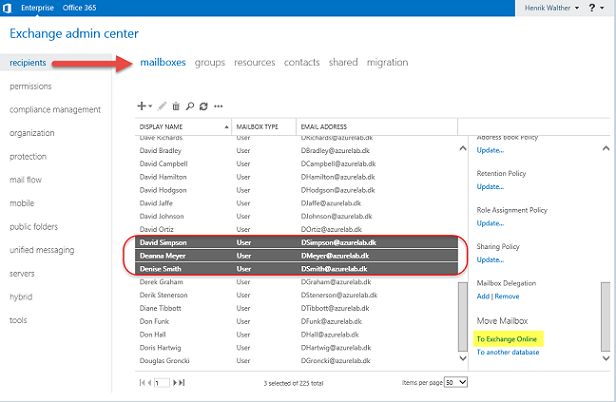This screenshot has width=616, height=402.
Task: Open organization in the sidebar
Action: (32, 133)
